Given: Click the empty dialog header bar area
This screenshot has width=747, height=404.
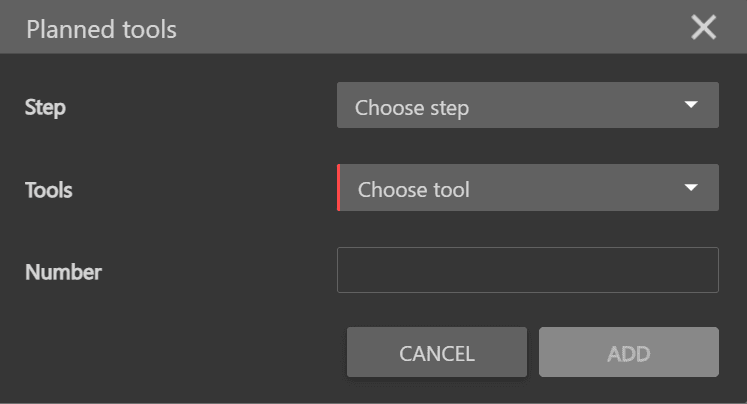Looking at the screenshot, I should click(x=430, y=28).
